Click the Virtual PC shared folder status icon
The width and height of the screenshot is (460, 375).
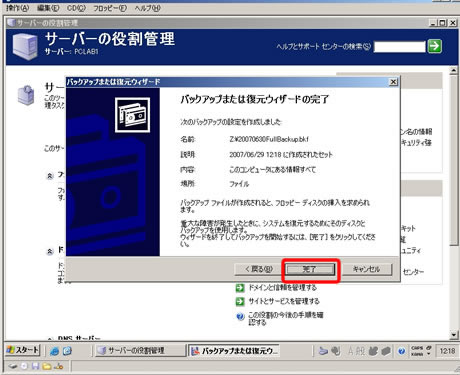point(47,366)
